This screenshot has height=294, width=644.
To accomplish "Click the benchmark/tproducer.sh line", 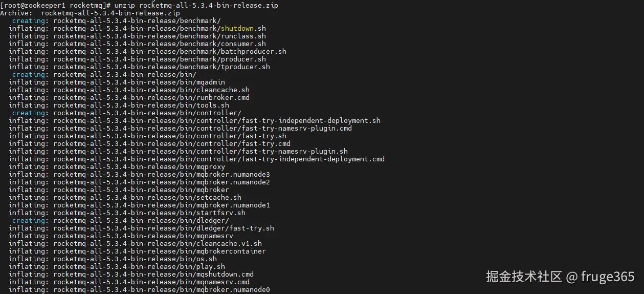I will click(x=139, y=67).
